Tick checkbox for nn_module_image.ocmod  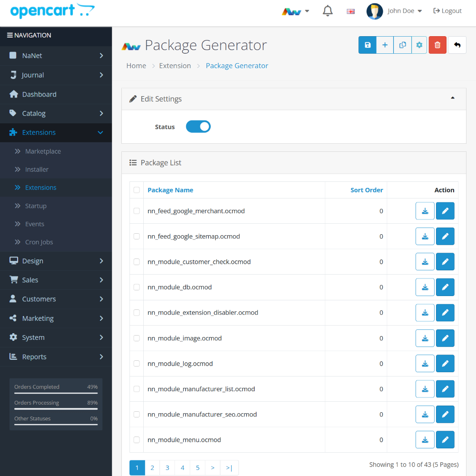(137, 338)
